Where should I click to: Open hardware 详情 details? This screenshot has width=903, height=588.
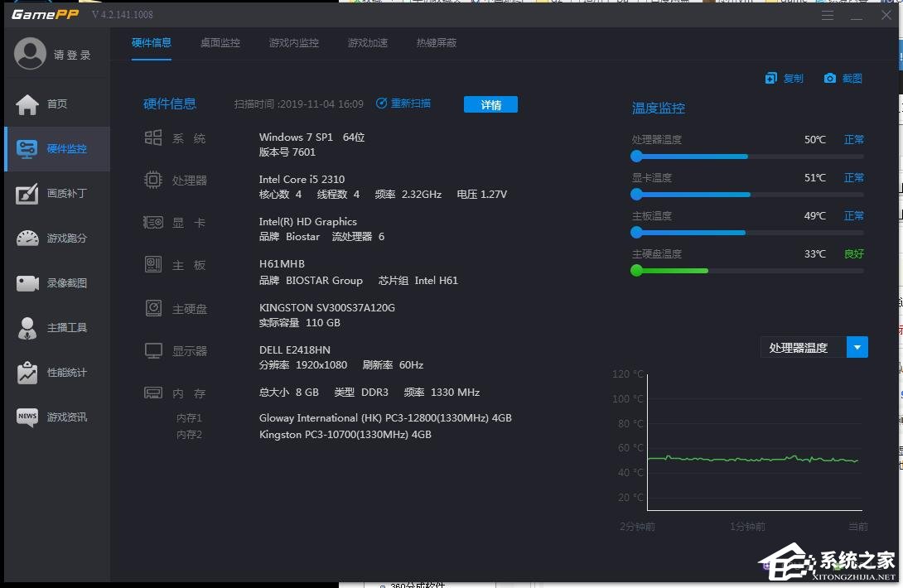(x=490, y=104)
